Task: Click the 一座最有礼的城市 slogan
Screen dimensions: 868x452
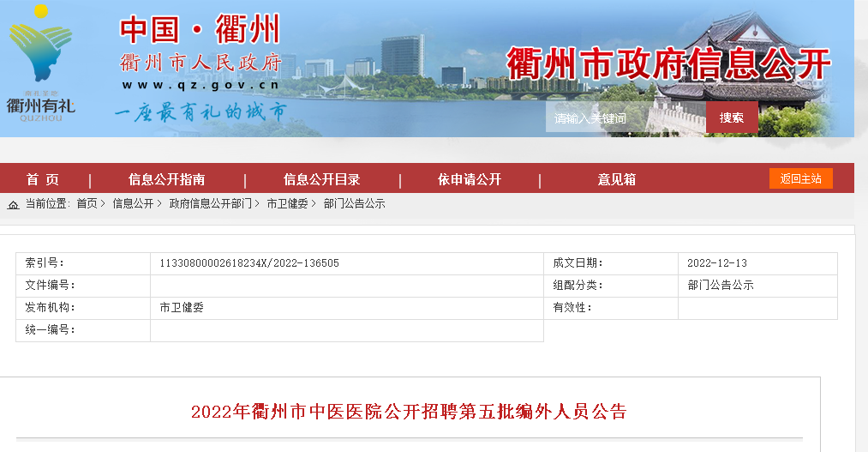Action: (201, 112)
